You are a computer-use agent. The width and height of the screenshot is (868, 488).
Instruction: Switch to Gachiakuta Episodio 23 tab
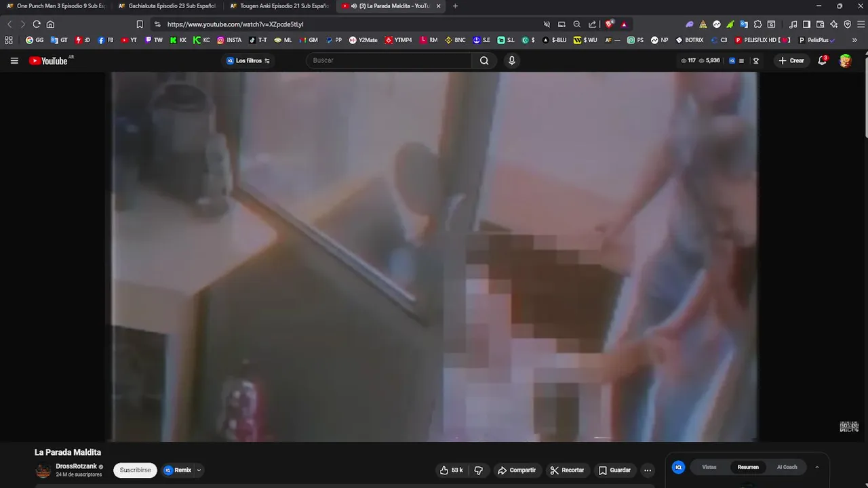[167, 6]
